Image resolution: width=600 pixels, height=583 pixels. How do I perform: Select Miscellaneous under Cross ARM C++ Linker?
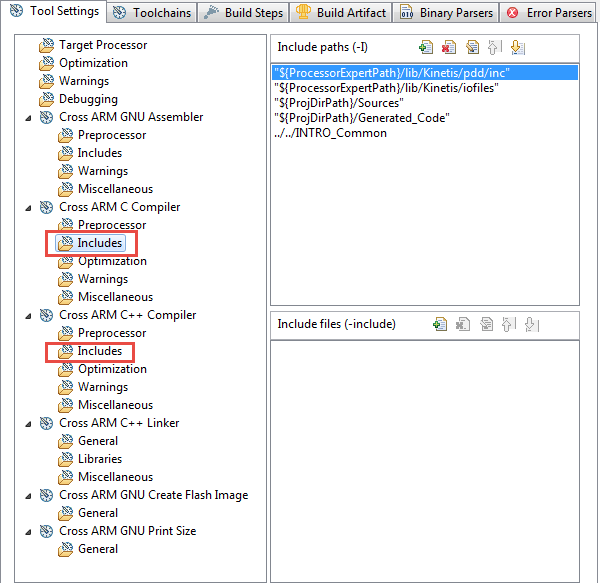116,477
